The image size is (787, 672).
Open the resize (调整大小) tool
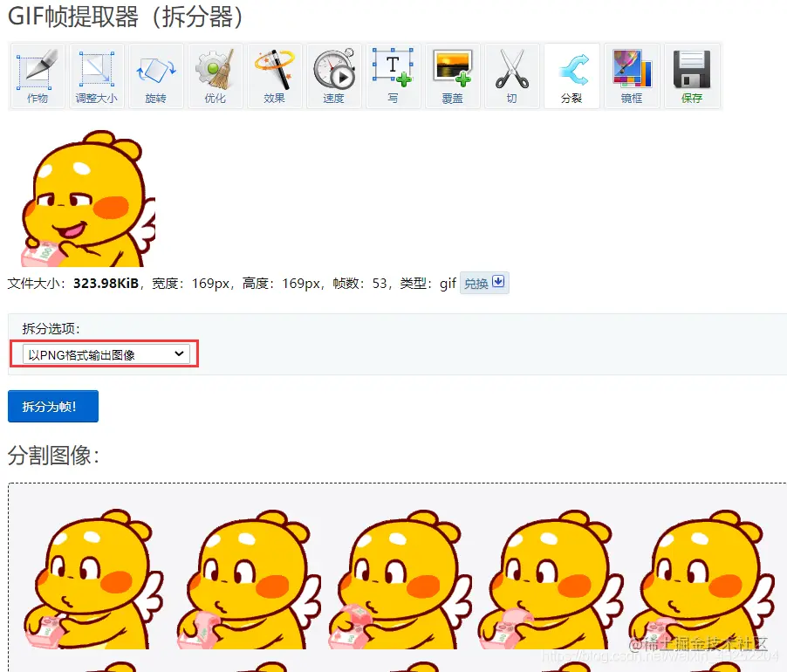(x=96, y=76)
